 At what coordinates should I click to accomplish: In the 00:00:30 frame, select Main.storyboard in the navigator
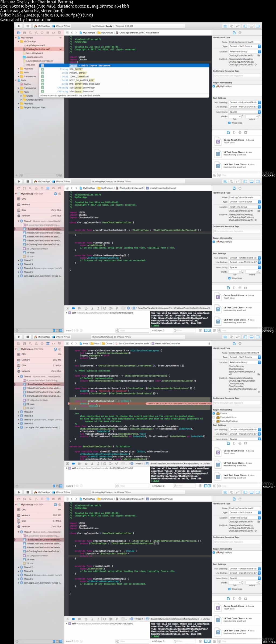[34, 53]
